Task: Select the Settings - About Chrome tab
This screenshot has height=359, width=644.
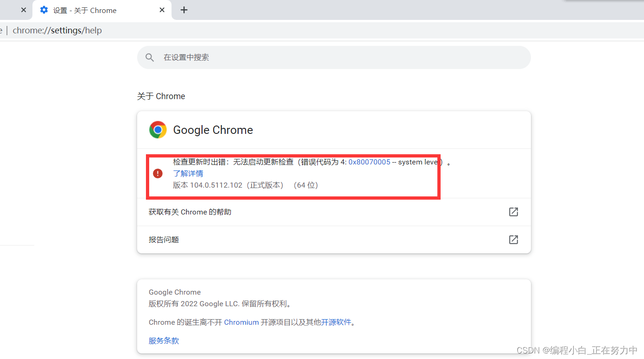Action: tap(102, 10)
